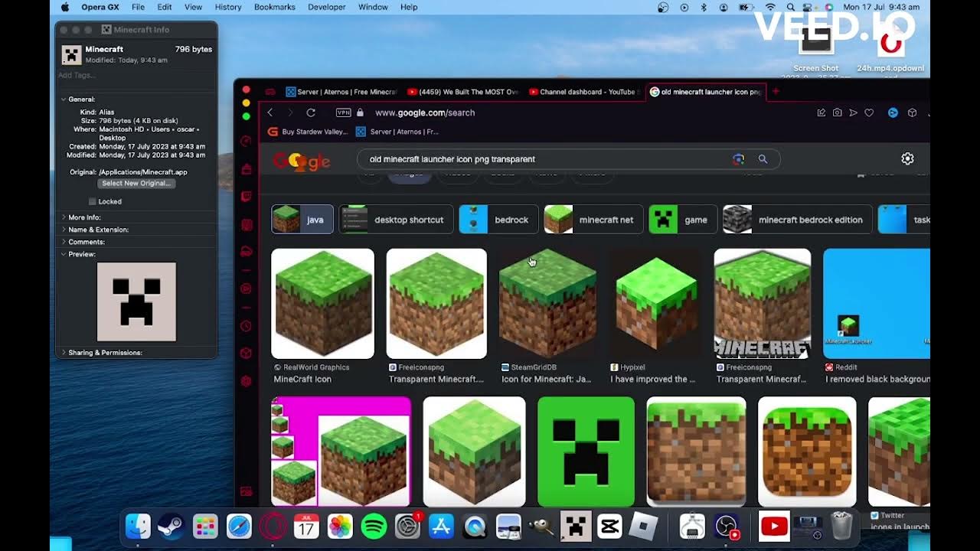The height and width of the screenshot is (551, 980).
Task: Open Hypixel grass block image result
Action: click(x=657, y=304)
